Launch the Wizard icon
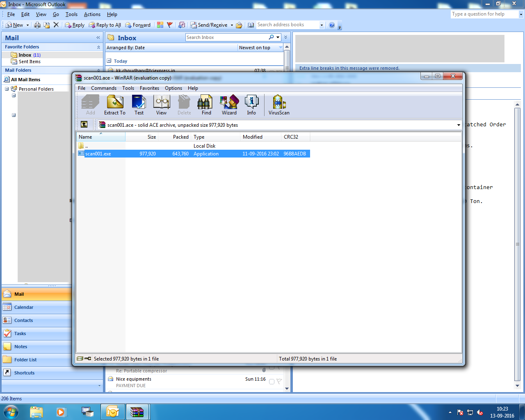This screenshot has width=525, height=420. coord(229,105)
